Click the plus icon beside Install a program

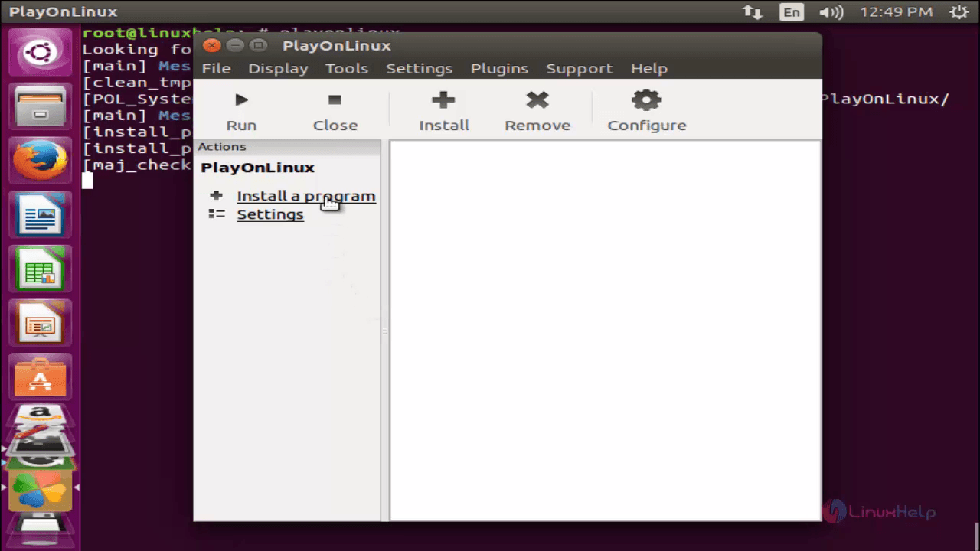pos(216,195)
